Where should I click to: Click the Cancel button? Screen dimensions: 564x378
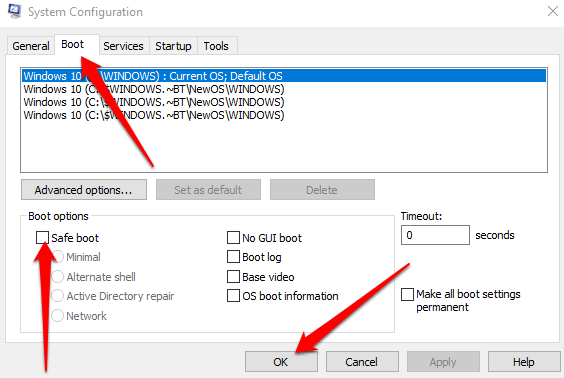click(x=362, y=361)
